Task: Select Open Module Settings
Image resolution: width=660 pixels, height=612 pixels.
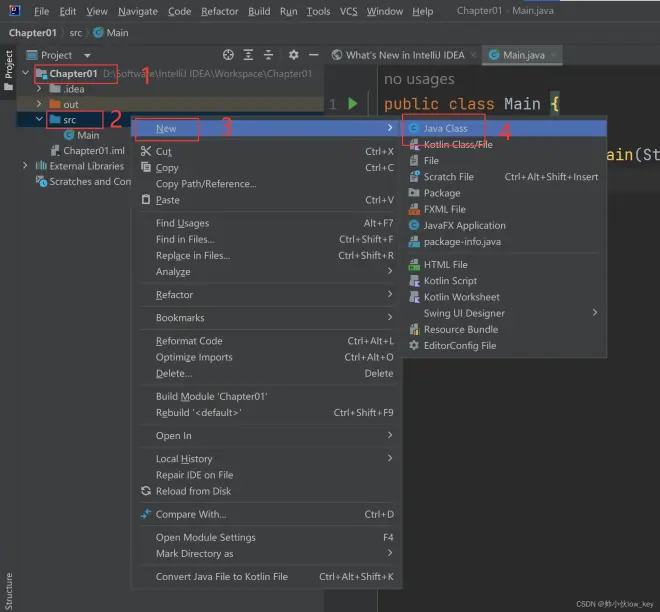Action: (x=266, y=537)
